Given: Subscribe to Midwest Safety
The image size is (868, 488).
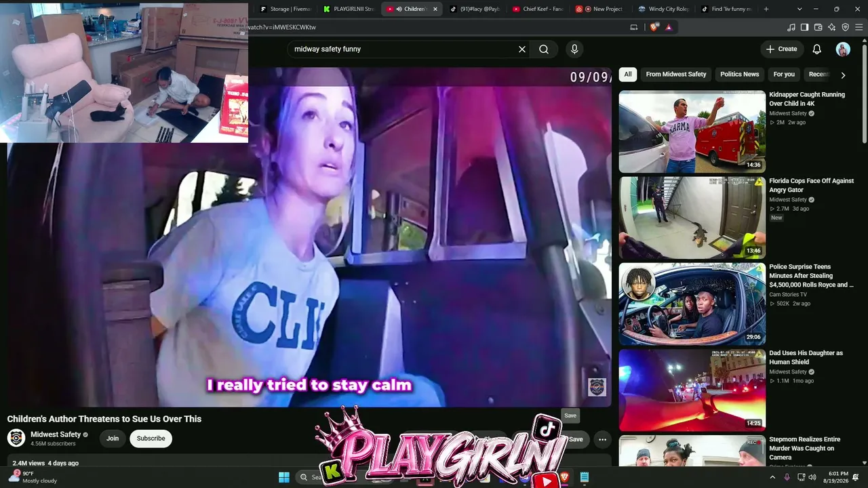Looking at the screenshot, I should pos(151,439).
